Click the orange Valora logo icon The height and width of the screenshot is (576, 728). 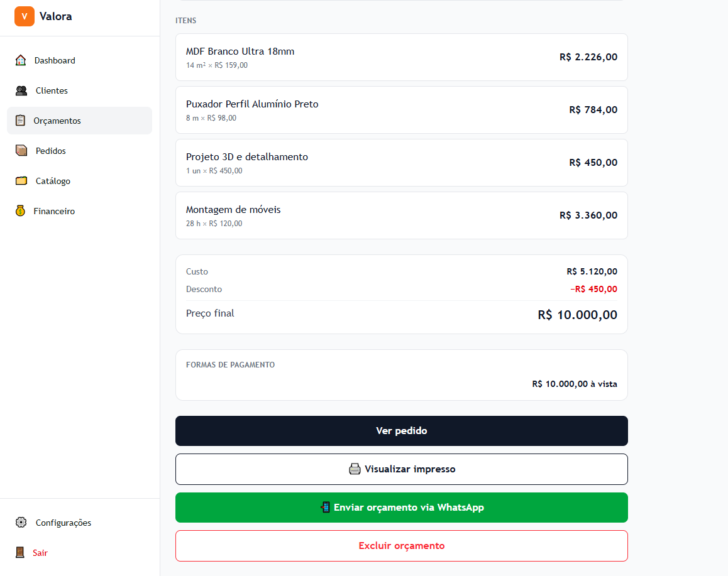coord(24,16)
